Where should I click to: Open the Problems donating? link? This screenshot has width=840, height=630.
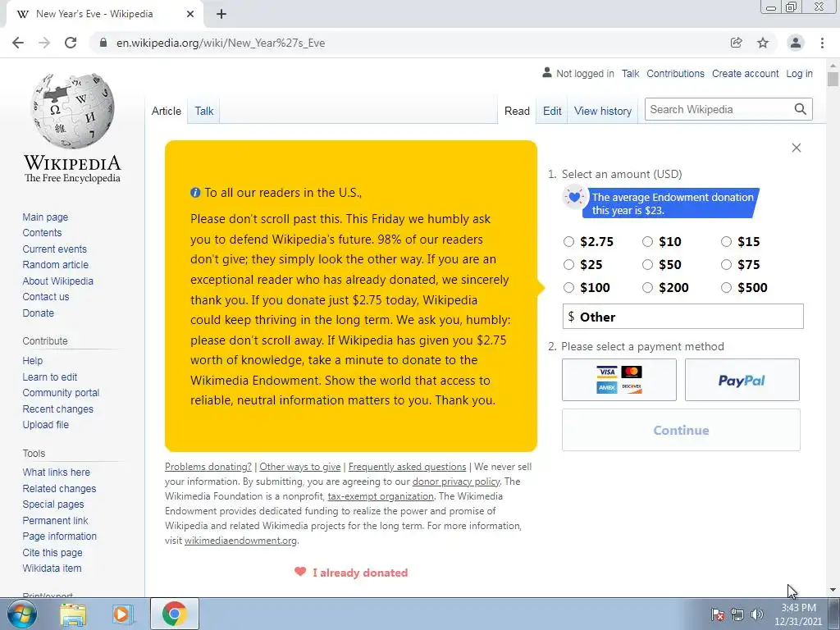click(x=208, y=467)
